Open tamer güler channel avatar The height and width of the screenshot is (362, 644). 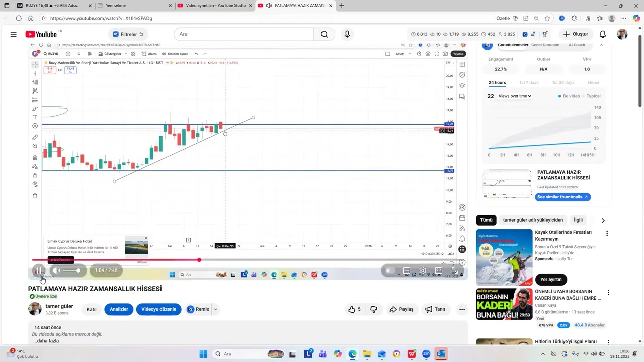(x=35, y=309)
